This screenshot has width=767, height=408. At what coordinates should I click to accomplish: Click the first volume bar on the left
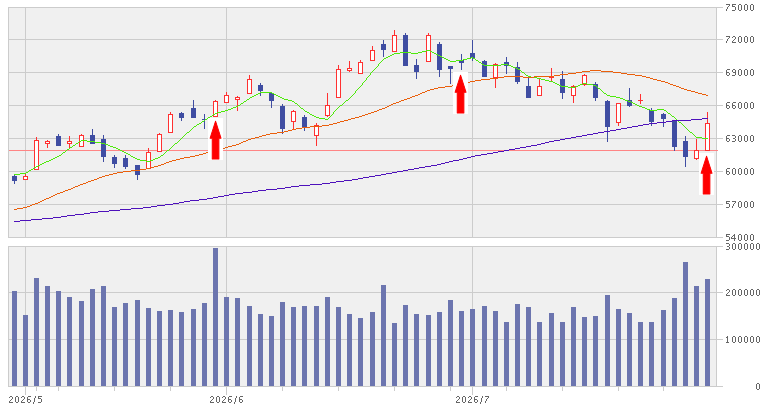tap(14, 339)
